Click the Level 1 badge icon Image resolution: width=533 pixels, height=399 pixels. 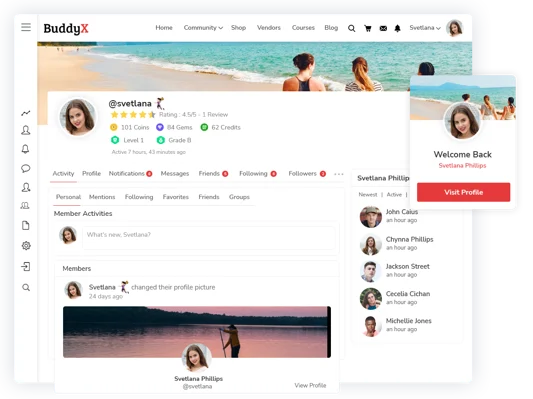pyautogui.click(x=115, y=140)
